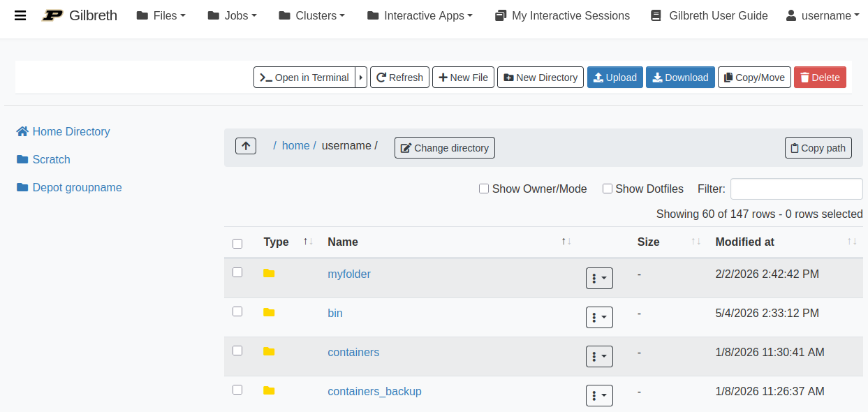Open the containers_backup directory link
Viewport: 868px width, 412px height.
374,391
